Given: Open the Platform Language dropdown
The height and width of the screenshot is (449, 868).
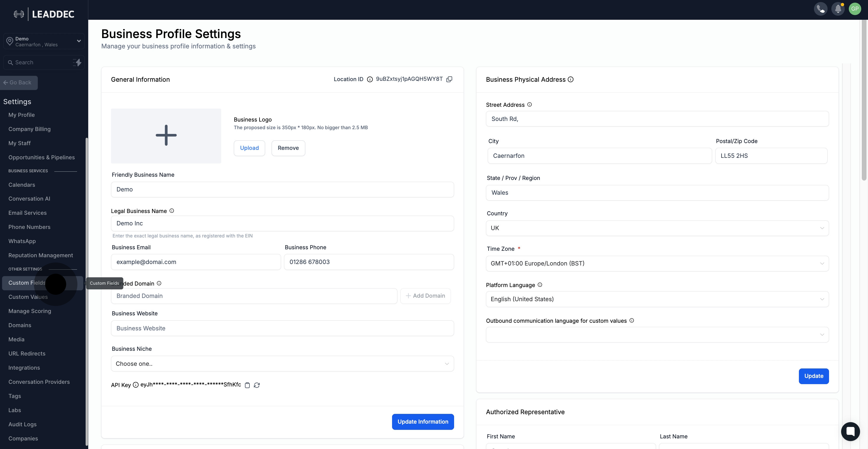Looking at the screenshot, I should click(x=657, y=299).
